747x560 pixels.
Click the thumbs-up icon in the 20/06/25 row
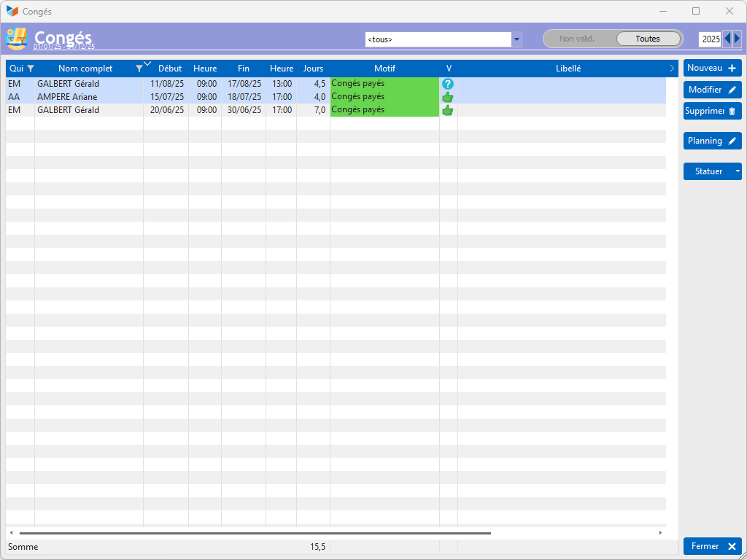click(448, 111)
